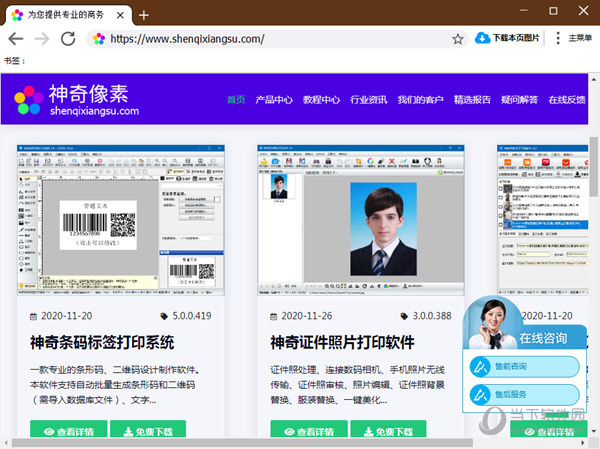Open 行业资讯 navigation item

click(368, 100)
